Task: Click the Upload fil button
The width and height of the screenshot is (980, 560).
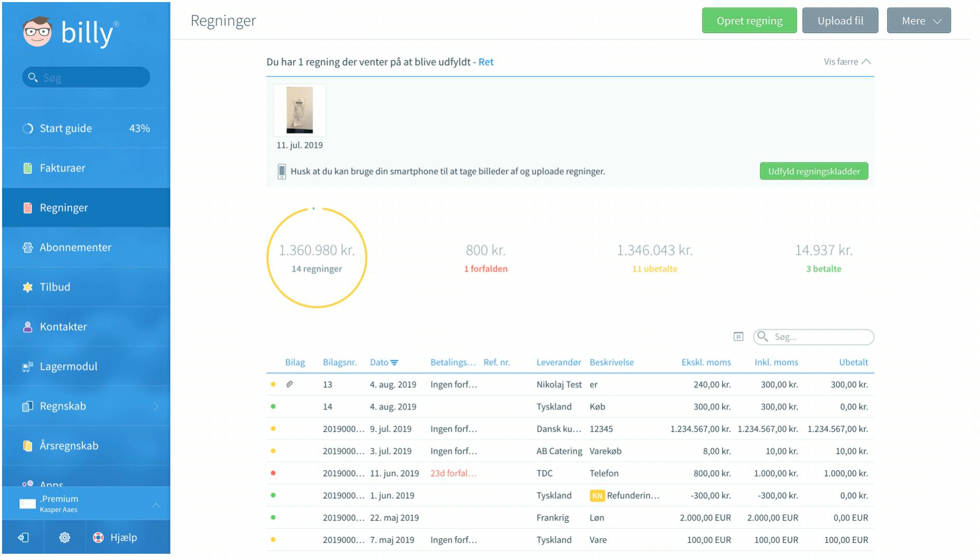Action: click(x=840, y=21)
